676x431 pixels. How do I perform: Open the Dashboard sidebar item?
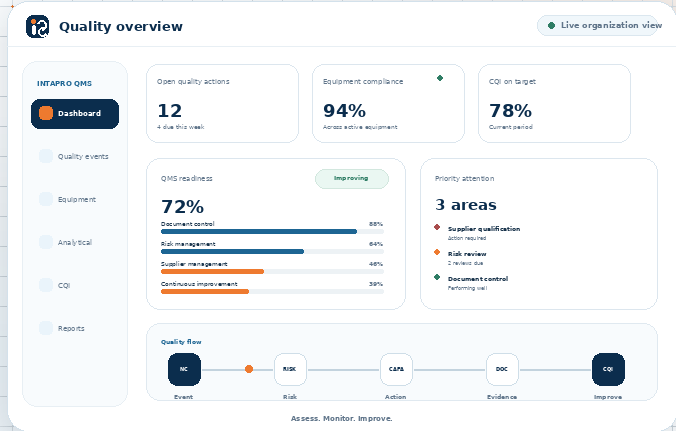[75, 114]
